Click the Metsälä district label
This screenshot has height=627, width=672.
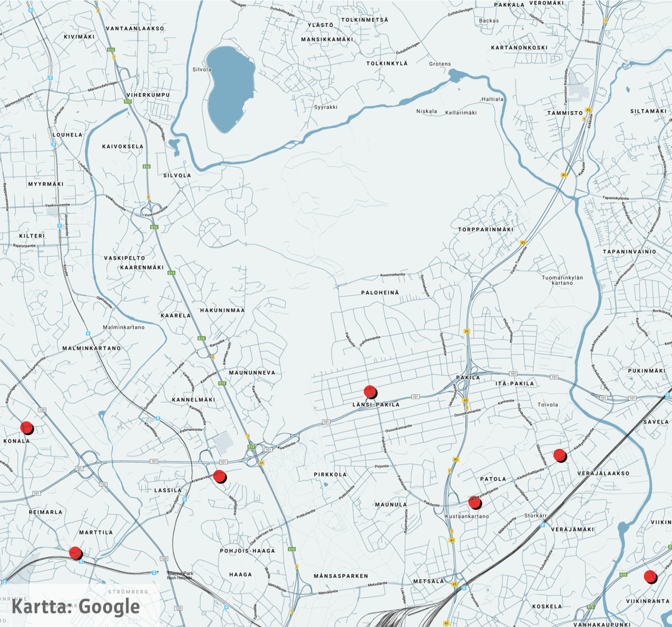(x=429, y=581)
